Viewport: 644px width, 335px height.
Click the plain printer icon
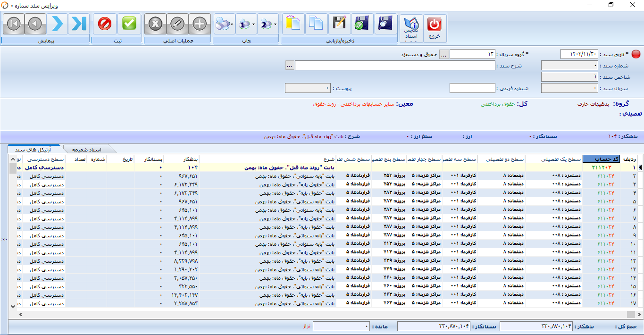pos(222,24)
